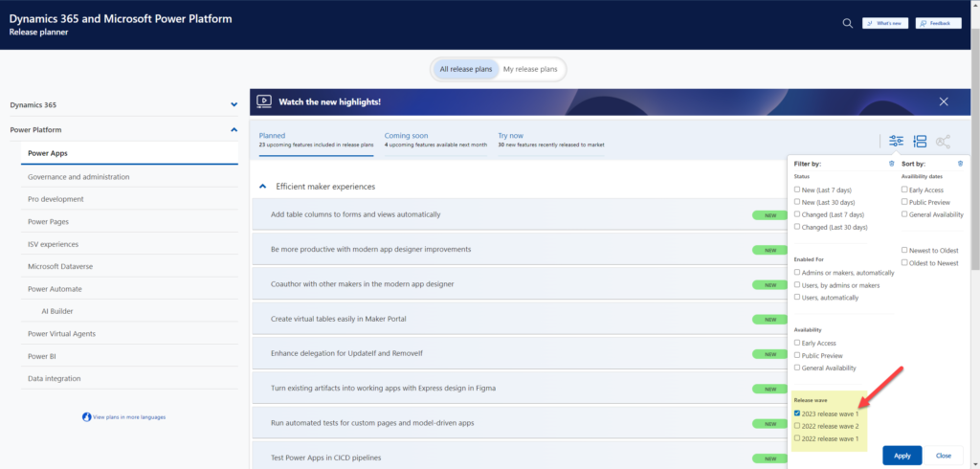Uncheck 2023 release wave 1
The image size is (980, 469).
[797, 413]
